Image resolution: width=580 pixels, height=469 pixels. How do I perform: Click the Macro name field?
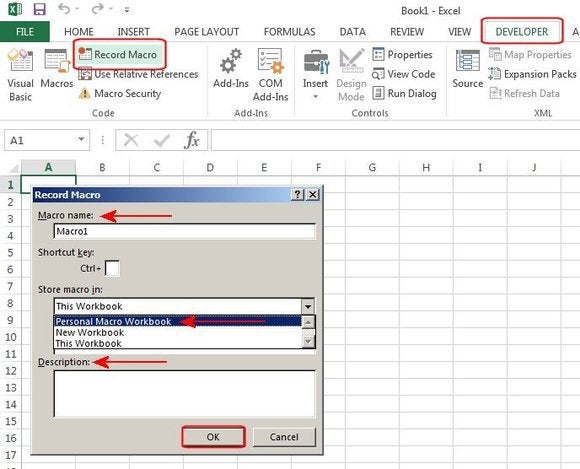tap(185, 231)
